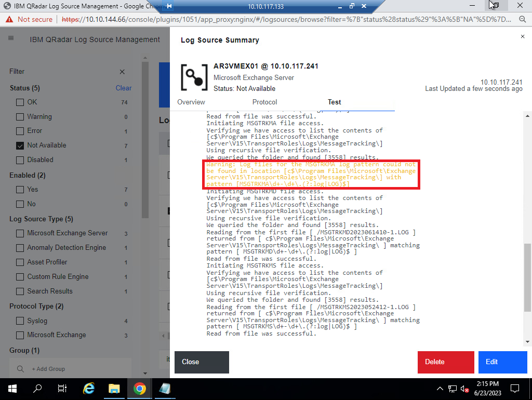Check Search Results filter
The width and height of the screenshot is (532, 400).
[x=20, y=291]
